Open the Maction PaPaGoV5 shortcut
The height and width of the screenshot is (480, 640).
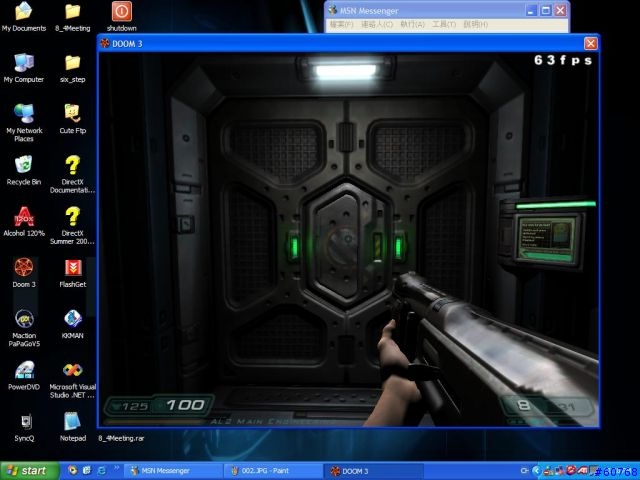coord(24,328)
